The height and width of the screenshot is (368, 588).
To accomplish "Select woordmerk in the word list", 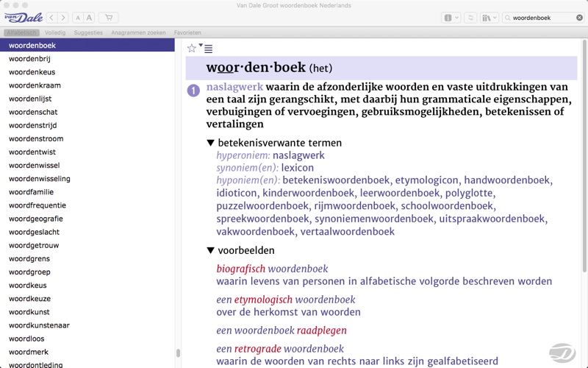I will tap(87, 352).
